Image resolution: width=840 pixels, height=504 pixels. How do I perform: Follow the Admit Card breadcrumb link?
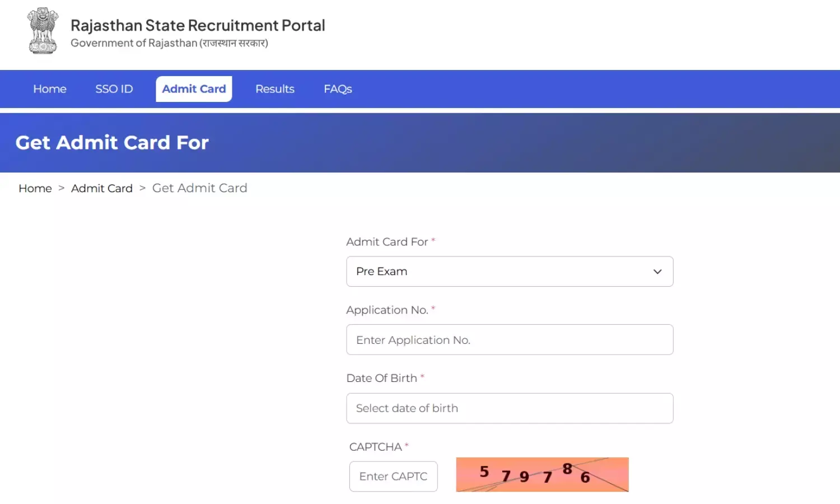(x=101, y=188)
